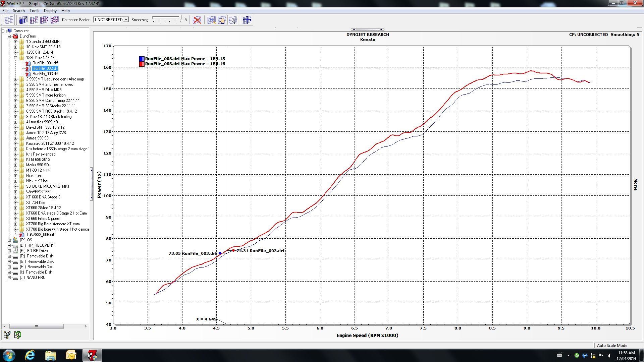The image size is (644, 362).
Task: Click the 'X = 4.649' cursor readout
Action: click(x=206, y=319)
